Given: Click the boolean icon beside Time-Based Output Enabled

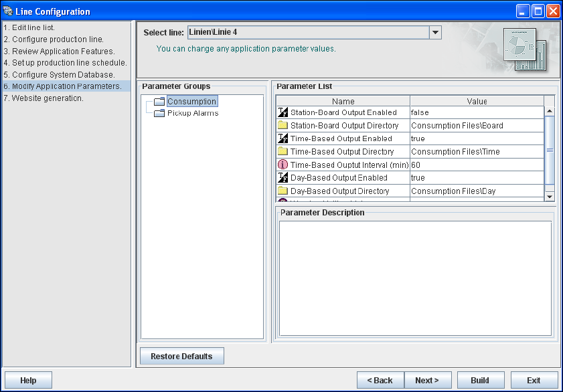Looking at the screenshot, I should click(x=283, y=138).
